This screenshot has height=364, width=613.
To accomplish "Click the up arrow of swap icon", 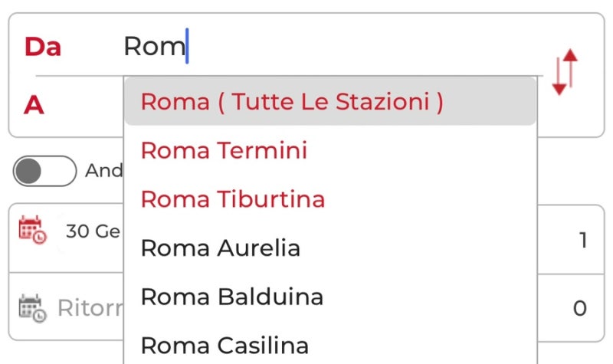I will click(571, 68).
